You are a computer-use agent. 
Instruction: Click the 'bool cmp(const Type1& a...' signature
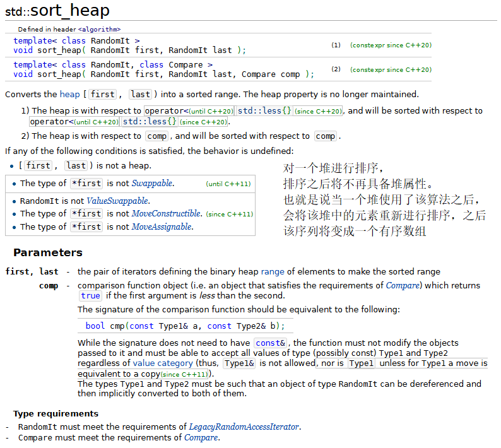[185, 326]
